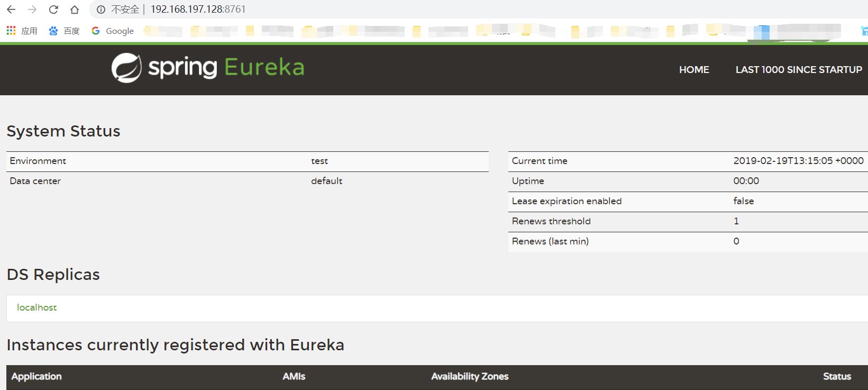Go to the browser home icon
This screenshot has height=390, width=868.
point(75,10)
